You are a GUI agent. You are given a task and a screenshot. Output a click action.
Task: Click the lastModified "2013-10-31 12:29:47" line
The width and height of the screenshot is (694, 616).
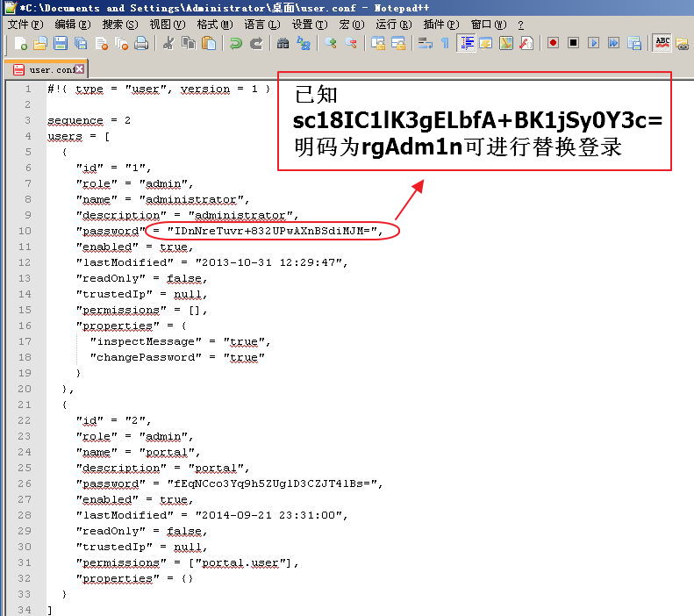(x=212, y=262)
